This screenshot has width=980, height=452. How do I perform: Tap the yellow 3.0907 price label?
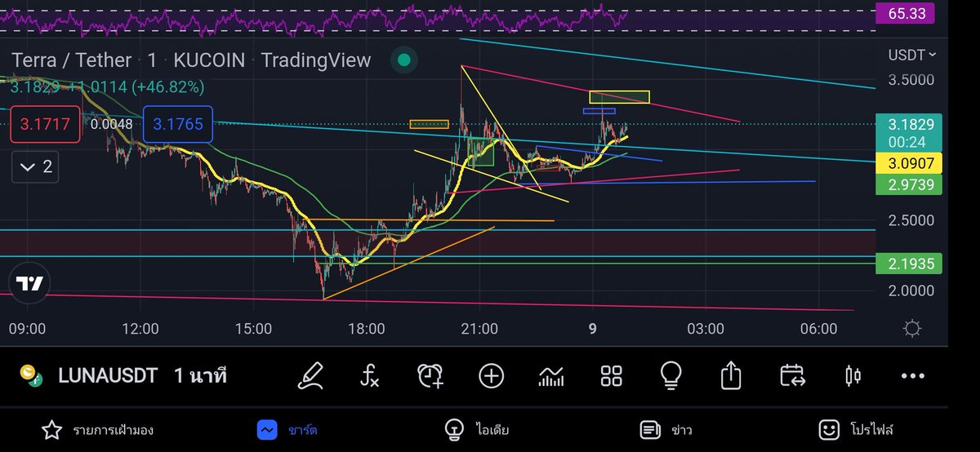pos(910,162)
